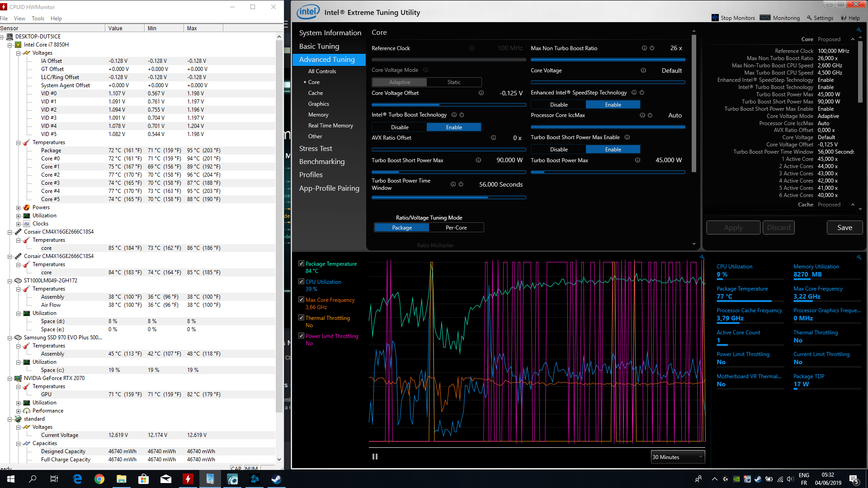Screen dimensions: 868x488
Task: Open Cache sub-item under Advanced Tuning
Action: (316, 93)
